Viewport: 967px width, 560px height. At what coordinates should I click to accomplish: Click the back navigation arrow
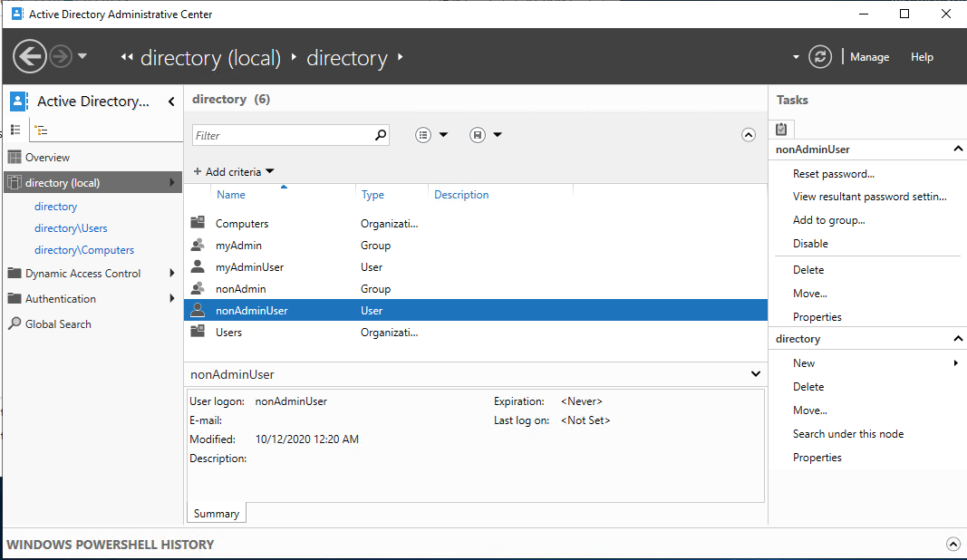pyautogui.click(x=30, y=56)
